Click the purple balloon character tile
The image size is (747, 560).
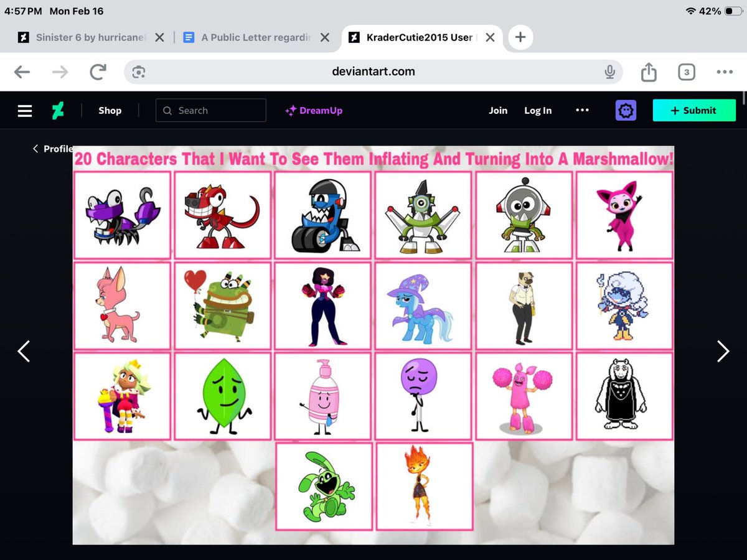point(424,396)
